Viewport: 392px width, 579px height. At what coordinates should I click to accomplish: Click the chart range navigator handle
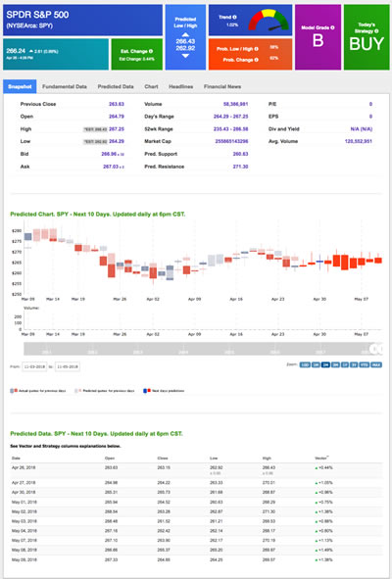pos(375,349)
